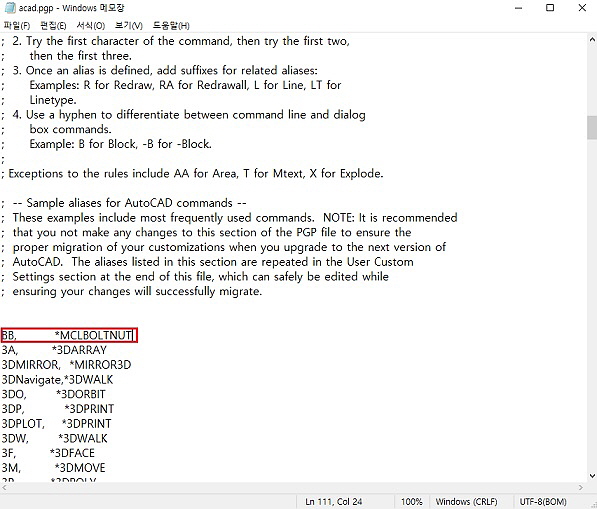Click the horizontal scrollbar right arrow
Viewport: 597px width, 509px height.
pyautogui.click(x=581, y=487)
